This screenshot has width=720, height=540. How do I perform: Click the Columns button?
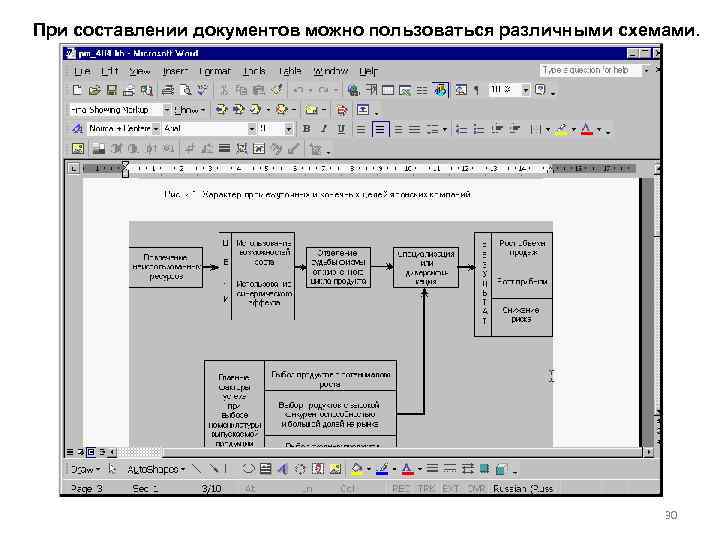(422, 90)
